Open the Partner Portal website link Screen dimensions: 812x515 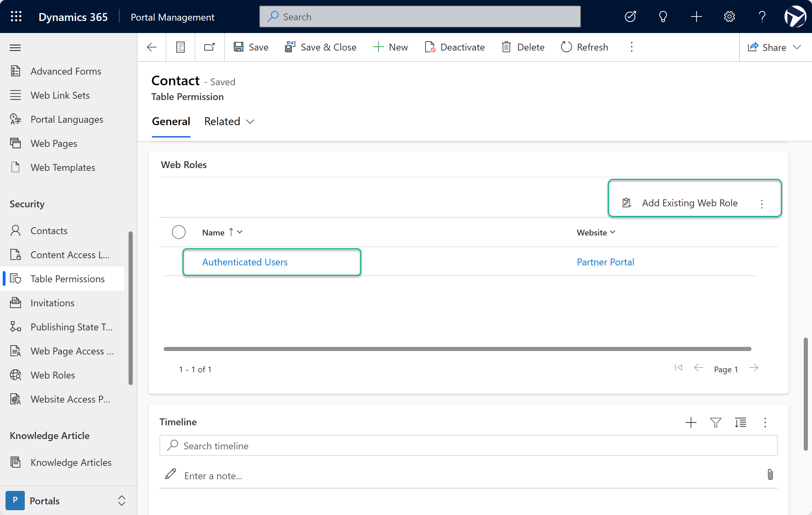coord(605,262)
